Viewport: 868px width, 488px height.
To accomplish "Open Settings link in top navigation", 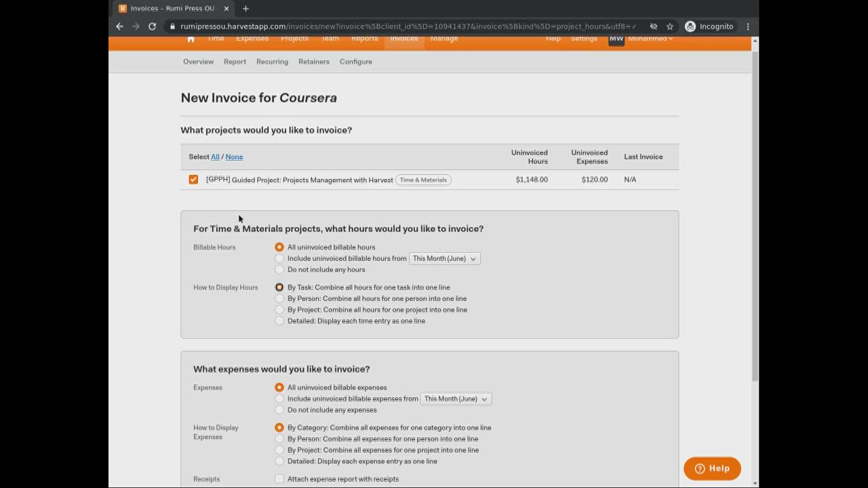I will click(584, 39).
